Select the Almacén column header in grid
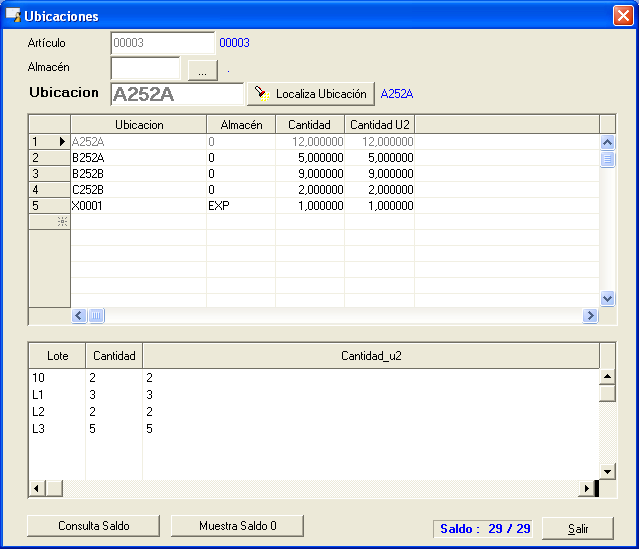The image size is (639, 549). click(x=241, y=125)
